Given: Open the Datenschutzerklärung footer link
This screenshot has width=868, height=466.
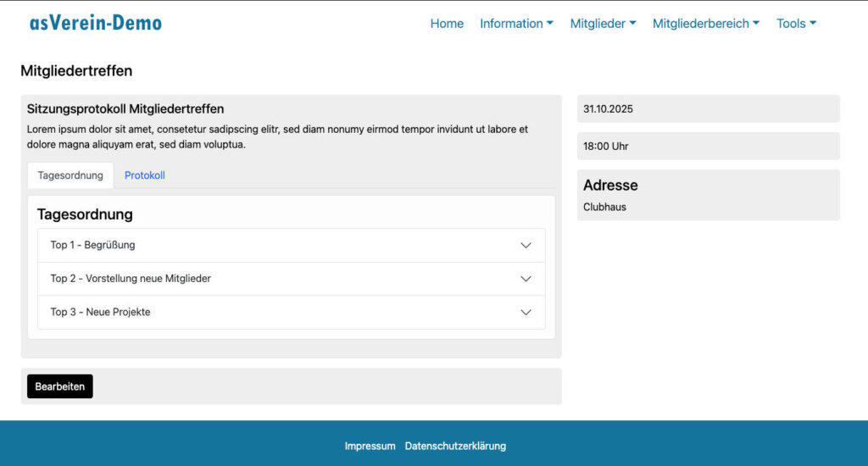Looking at the screenshot, I should point(455,446).
